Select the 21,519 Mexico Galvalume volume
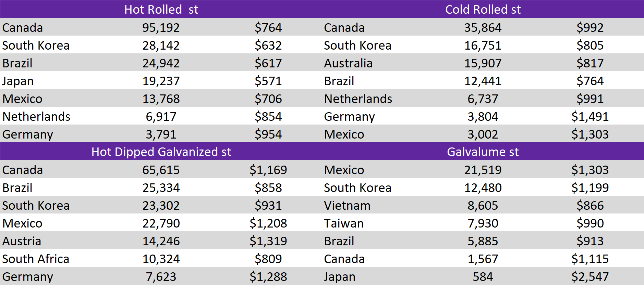This screenshot has width=644, height=285. (x=483, y=170)
